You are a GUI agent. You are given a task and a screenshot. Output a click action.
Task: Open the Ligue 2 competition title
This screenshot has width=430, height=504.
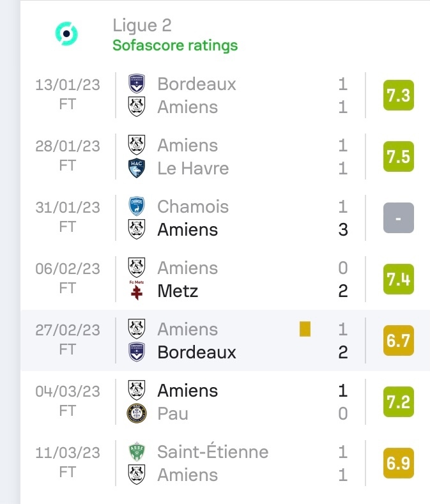(x=142, y=26)
